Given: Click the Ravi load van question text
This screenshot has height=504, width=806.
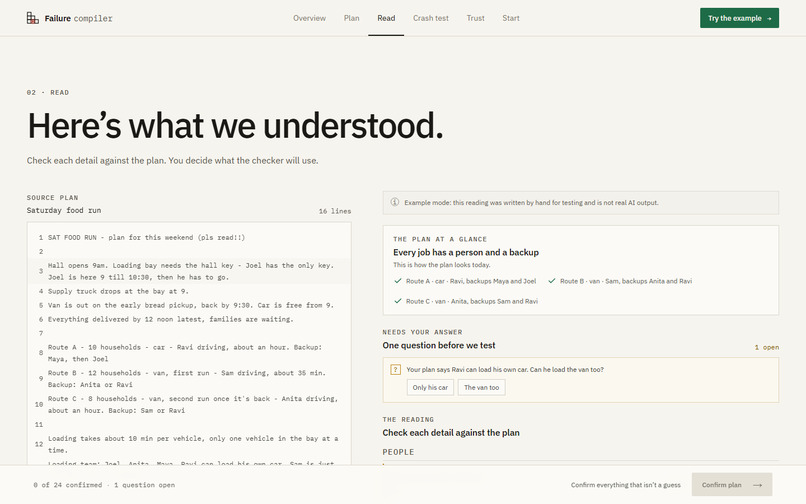Looking at the screenshot, I should point(505,369).
